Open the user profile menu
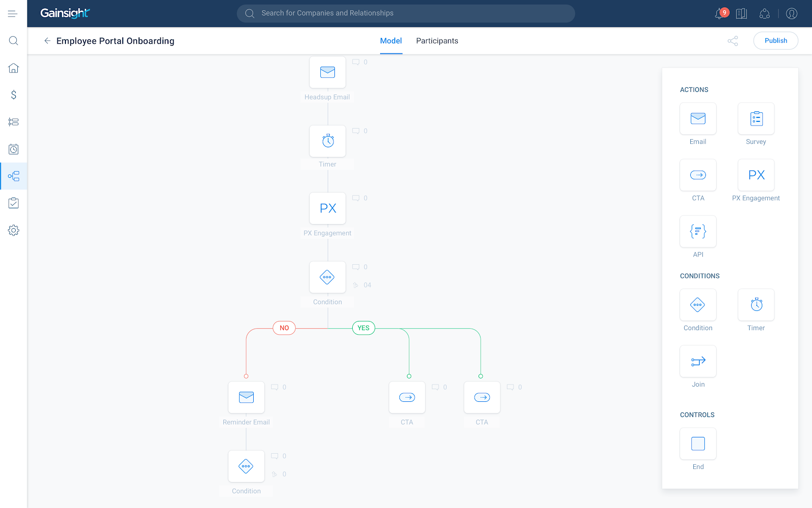The image size is (812, 508). (x=791, y=14)
